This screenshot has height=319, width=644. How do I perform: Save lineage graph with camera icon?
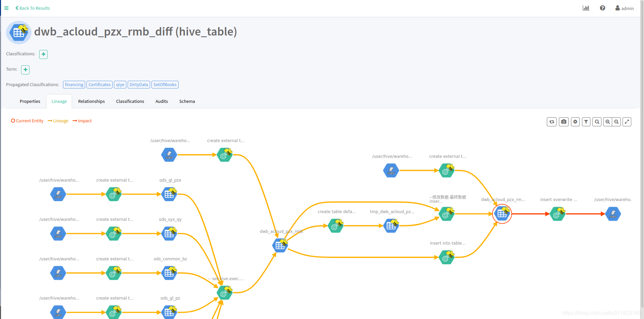pyautogui.click(x=564, y=122)
